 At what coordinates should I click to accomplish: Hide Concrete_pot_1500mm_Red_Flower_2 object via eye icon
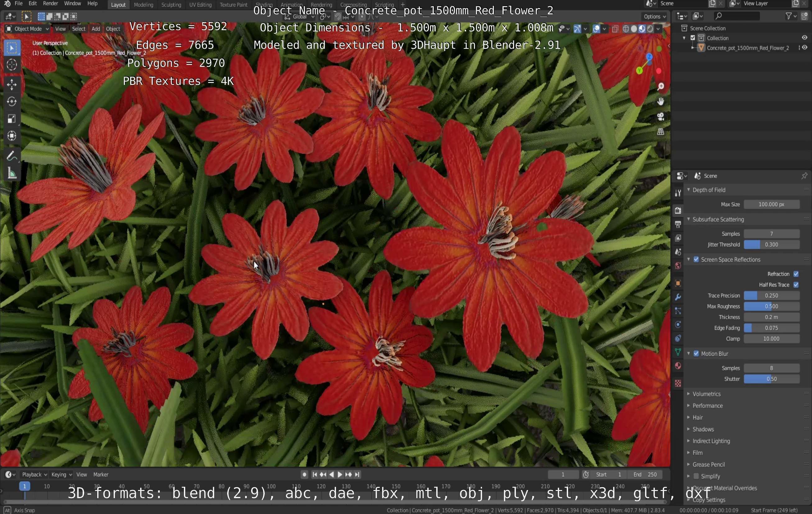(x=805, y=48)
